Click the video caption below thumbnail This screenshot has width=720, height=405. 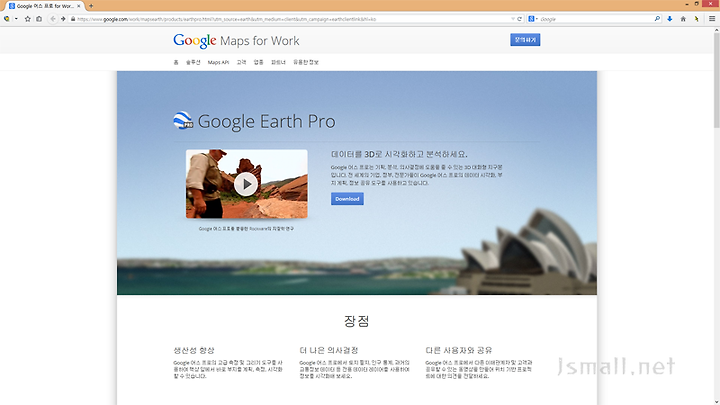[246, 228]
